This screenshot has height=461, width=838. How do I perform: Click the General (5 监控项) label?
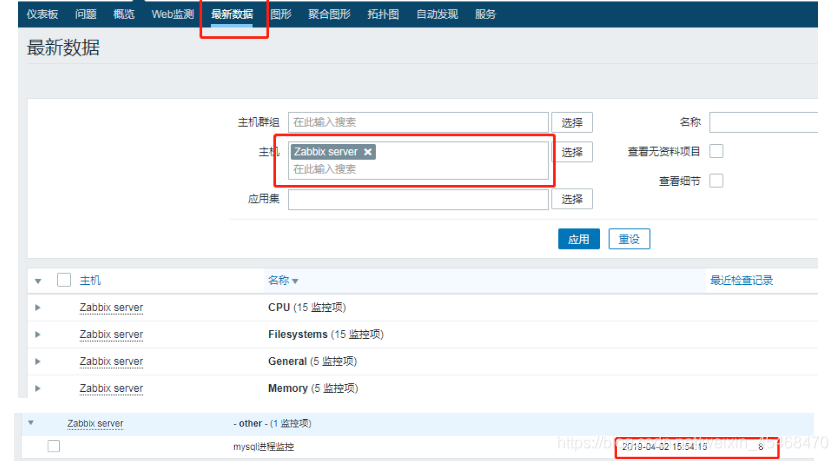click(312, 362)
